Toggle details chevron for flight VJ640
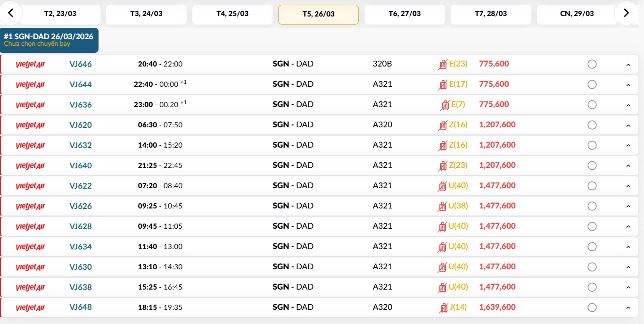644x324 pixels. [x=628, y=166]
